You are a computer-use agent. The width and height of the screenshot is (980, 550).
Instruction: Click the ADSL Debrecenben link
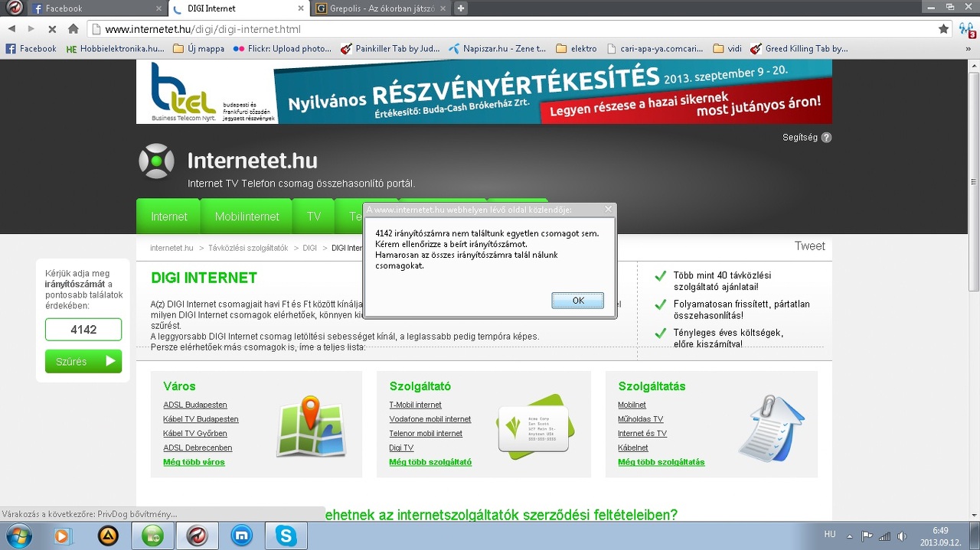[198, 447]
